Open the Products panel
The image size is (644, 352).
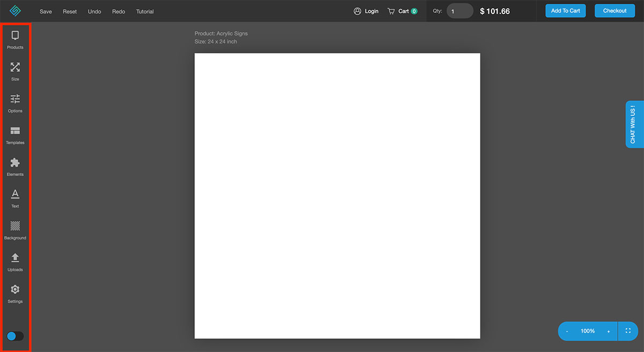15,40
